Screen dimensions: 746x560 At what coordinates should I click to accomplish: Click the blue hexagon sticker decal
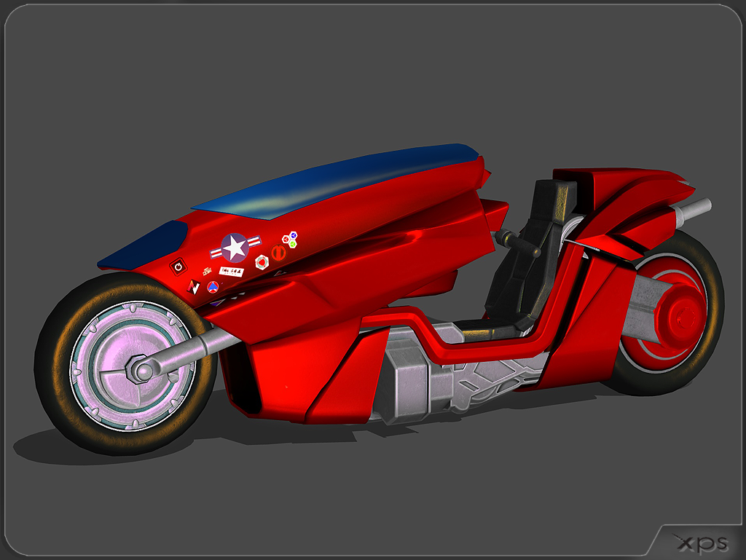tap(293, 236)
